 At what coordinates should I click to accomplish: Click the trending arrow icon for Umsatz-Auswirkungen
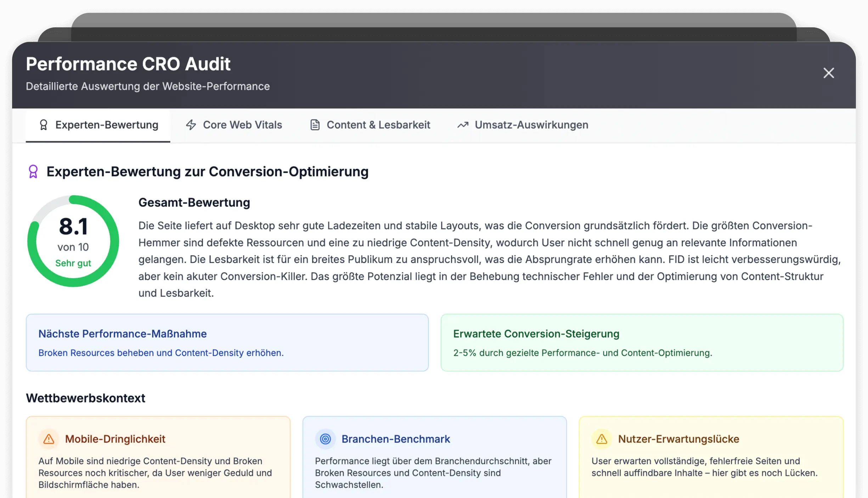tap(463, 125)
